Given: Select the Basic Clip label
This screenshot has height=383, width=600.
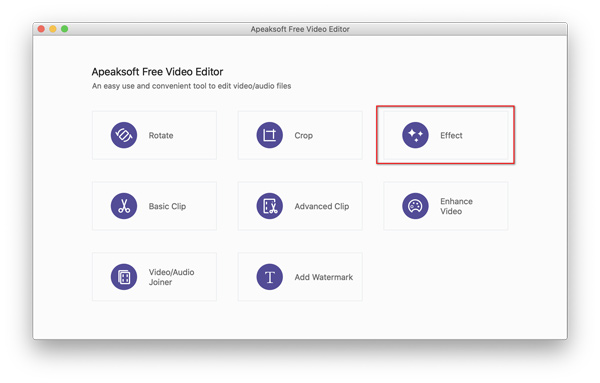Looking at the screenshot, I should click(x=167, y=206).
